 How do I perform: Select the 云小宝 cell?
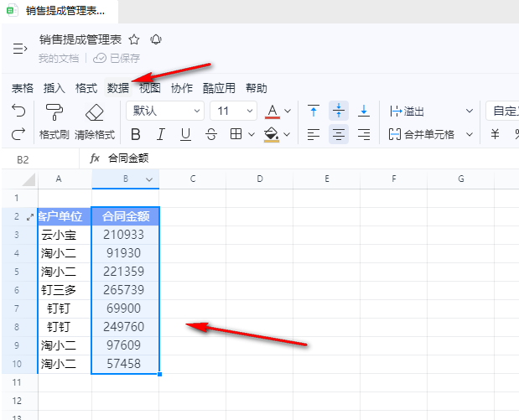(x=65, y=235)
